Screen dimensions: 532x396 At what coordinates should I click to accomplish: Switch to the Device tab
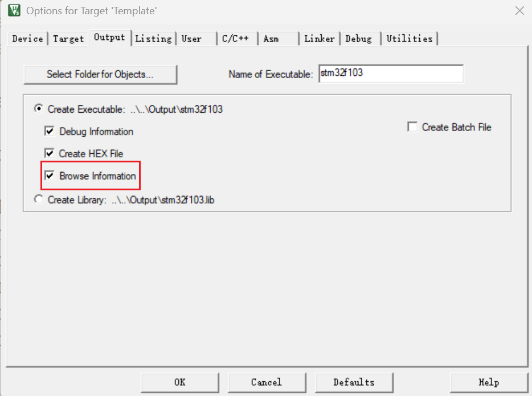tap(28, 39)
